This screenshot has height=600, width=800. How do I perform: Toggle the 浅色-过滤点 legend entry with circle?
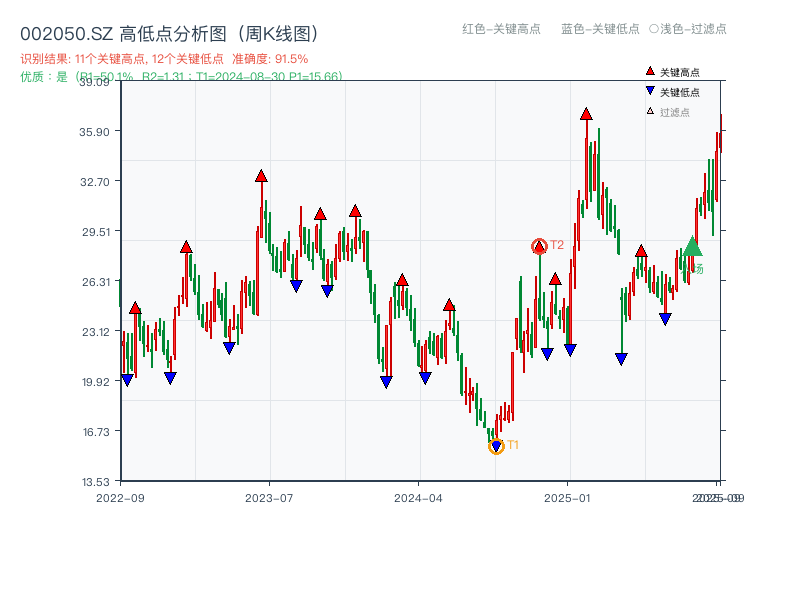[688, 29]
